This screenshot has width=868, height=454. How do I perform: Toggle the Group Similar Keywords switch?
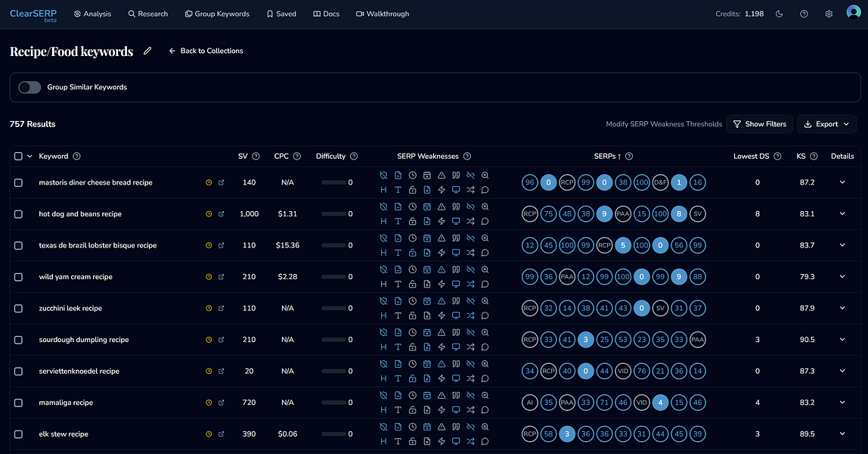29,87
